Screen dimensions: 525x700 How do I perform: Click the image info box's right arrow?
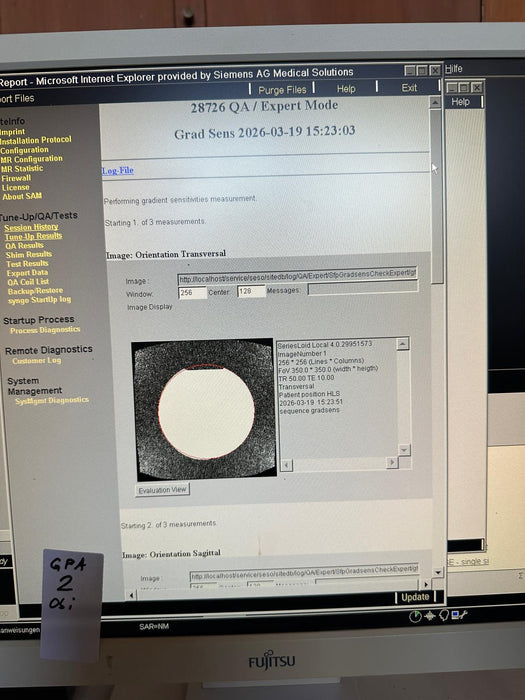click(x=392, y=462)
